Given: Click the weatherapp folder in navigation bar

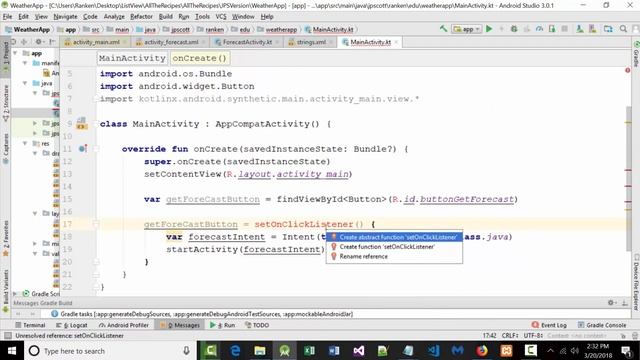Looking at the screenshot, I should (x=281, y=29).
